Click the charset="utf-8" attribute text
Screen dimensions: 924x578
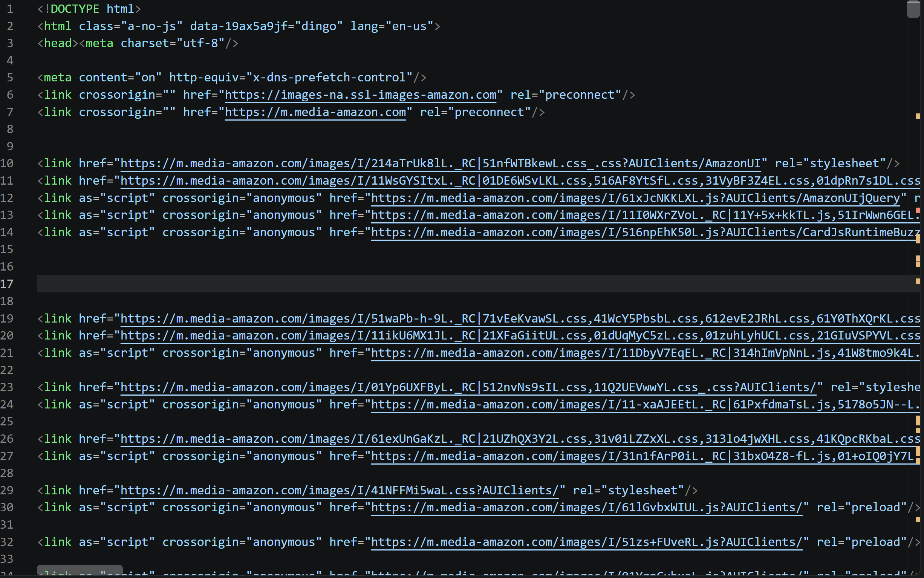pyautogui.click(x=173, y=43)
